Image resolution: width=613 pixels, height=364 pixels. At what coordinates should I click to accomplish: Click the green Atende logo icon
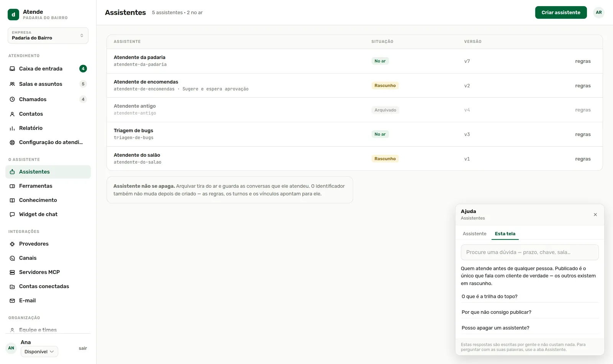point(13,15)
